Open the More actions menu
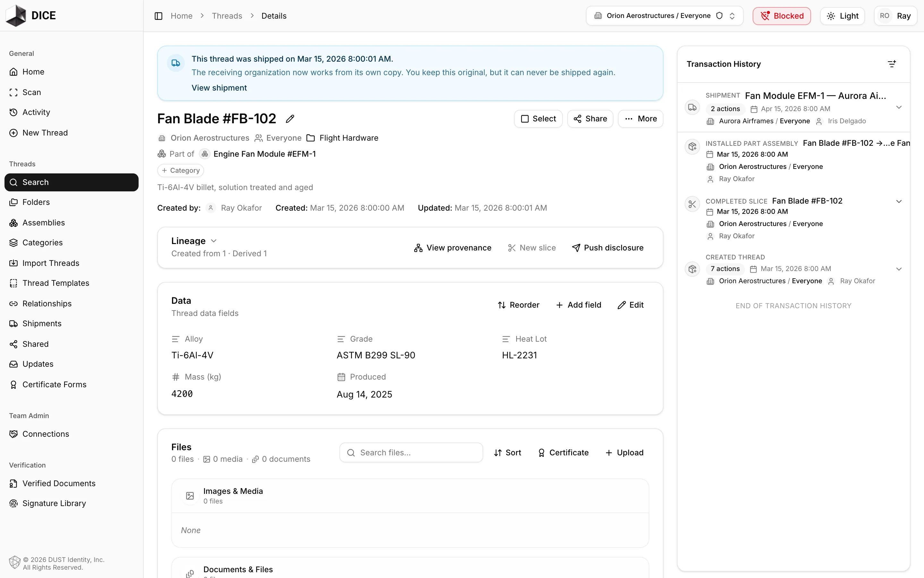Viewport: 924px width, 578px height. coord(641,119)
